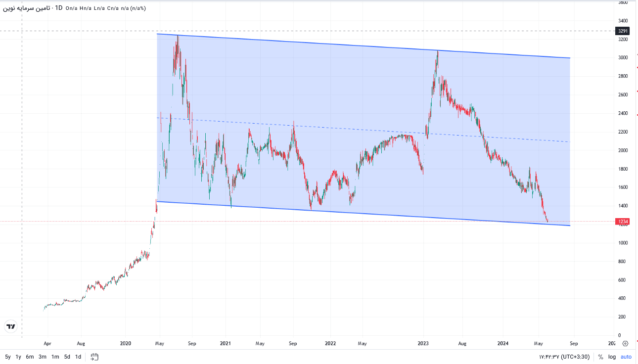The height and width of the screenshot is (364, 638).
Task: Click the red 1234 last price label
Action: tap(623, 222)
